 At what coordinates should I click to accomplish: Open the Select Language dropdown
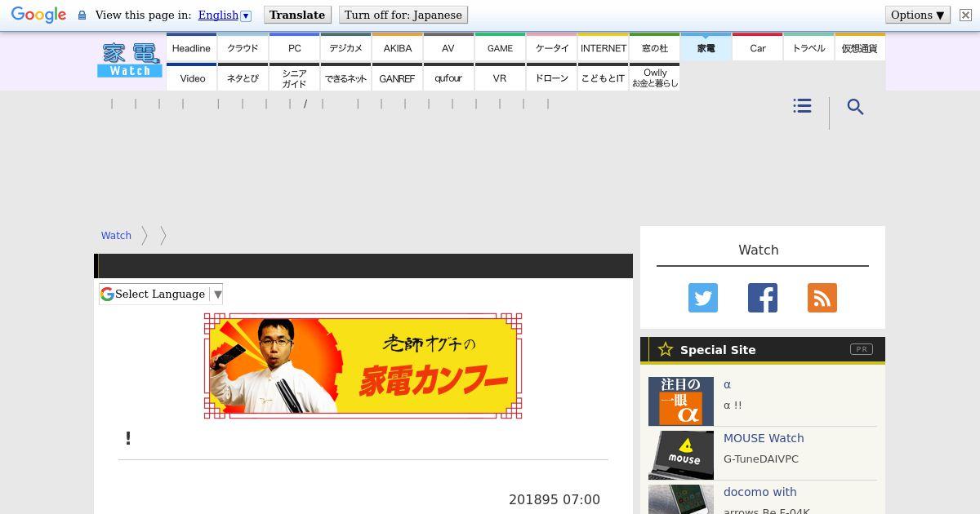click(161, 295)
